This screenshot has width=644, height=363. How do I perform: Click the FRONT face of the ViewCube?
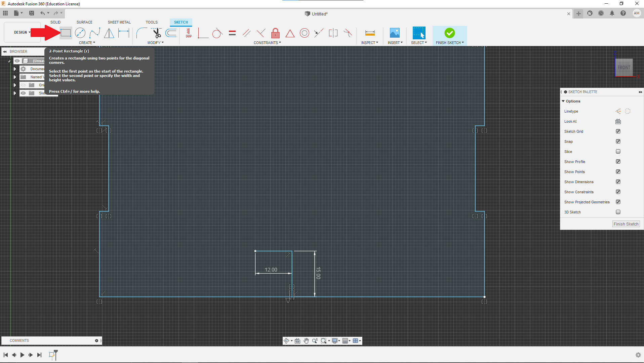pyautogui.click(x=624, y=68)
